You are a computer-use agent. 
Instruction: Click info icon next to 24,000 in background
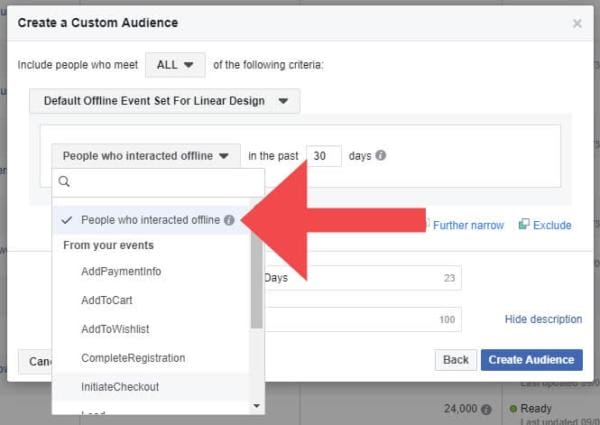click(x=486, y=410)
